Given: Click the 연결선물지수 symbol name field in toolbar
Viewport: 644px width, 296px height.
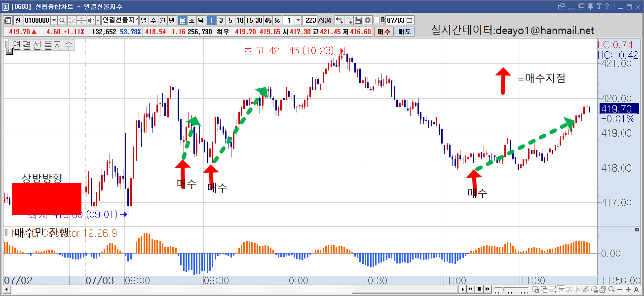Looking at the screenshot, I should click(x=120, y=20).
